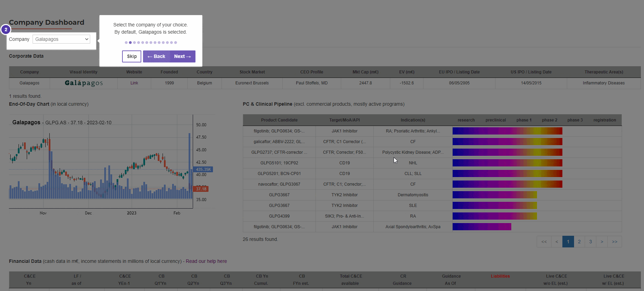This screenshot has height=291, width=644.
Task: Click Next to advance the tour
Action: click(x=182, y=56)
